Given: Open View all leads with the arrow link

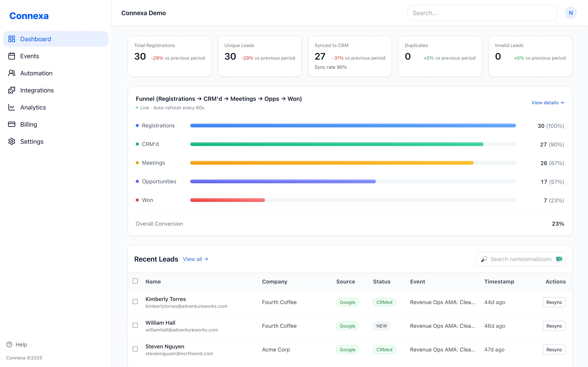Looking at the screenshot, I should pos(196,259).
